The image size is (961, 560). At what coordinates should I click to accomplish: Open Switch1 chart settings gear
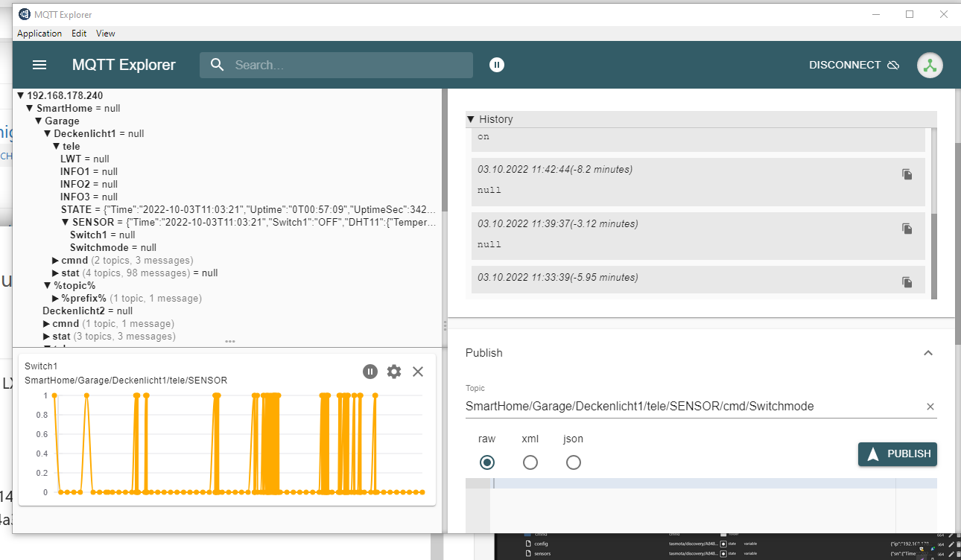pos(394,372)
